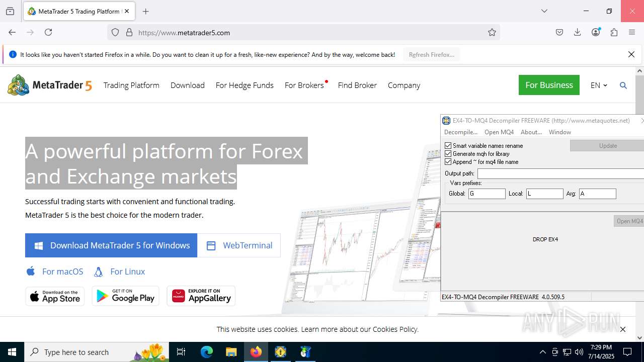Toggle Smart variable names rename checkbox
Viewport: 644px width, 362px height.
tap(448, 146)
